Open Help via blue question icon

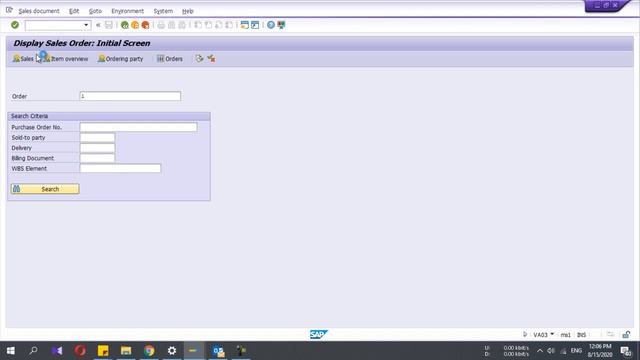271,25
